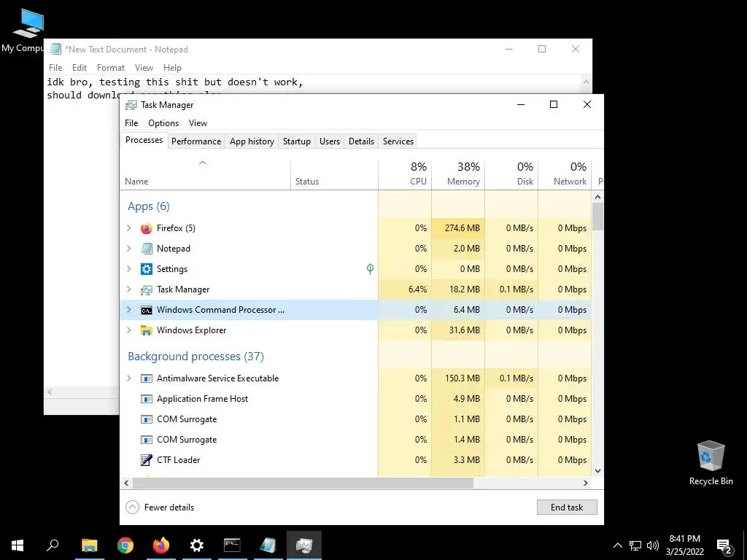Viewport: 747px width, 560px height.
Task: Collapse to Fewer details
Action: click(x=160, y=507)
